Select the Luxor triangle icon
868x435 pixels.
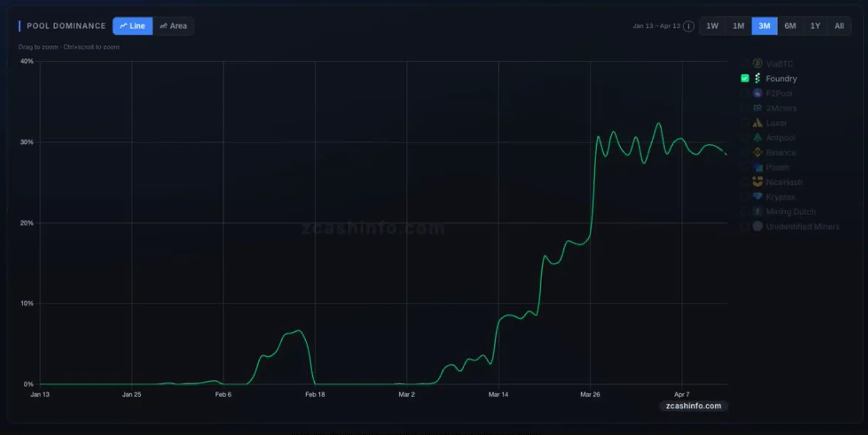(757, 123)
